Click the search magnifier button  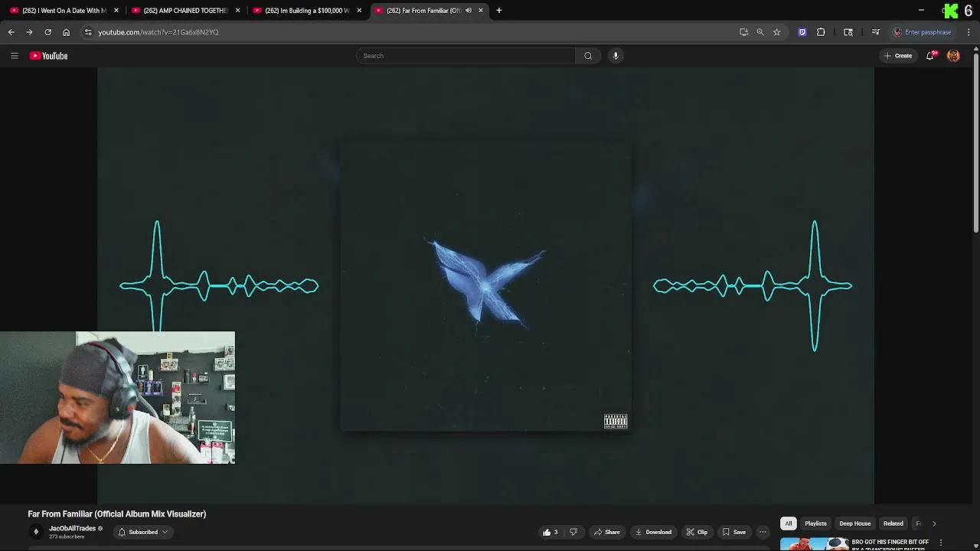click(588, 56)
